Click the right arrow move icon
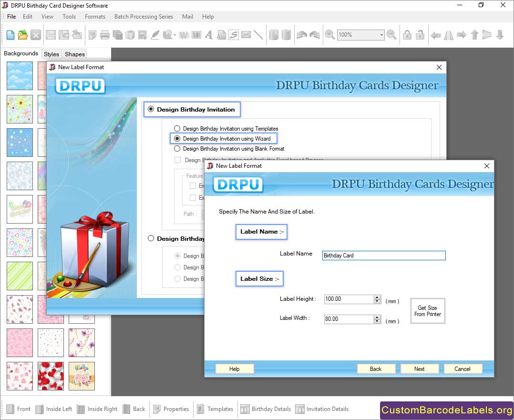 click(x=462, y=35)
